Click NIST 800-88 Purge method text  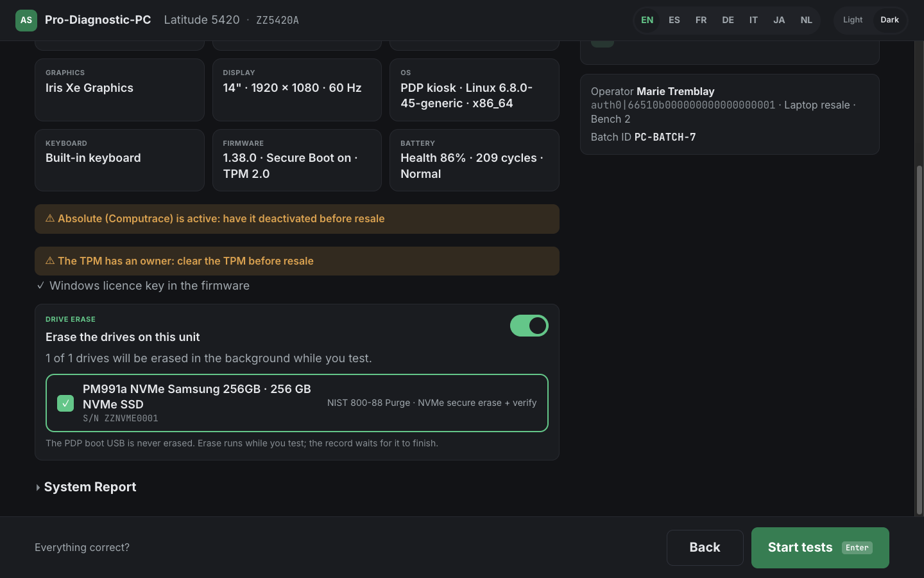432,403
